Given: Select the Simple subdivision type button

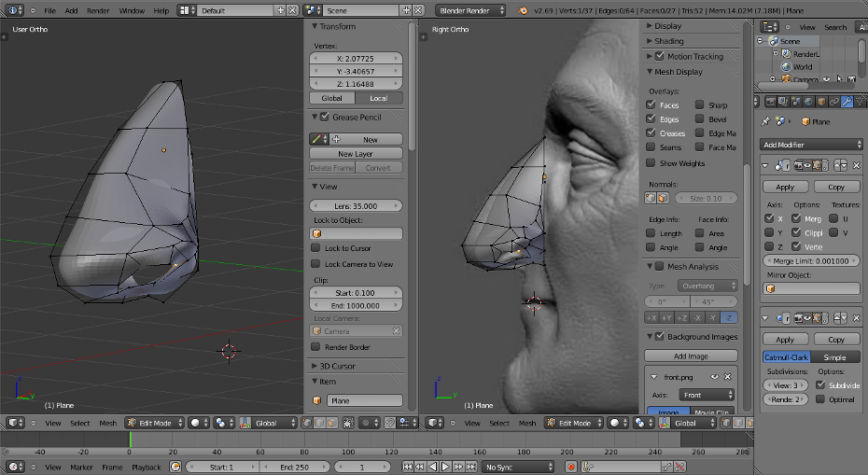Looking at the screenshot, I should click(834, 357).
